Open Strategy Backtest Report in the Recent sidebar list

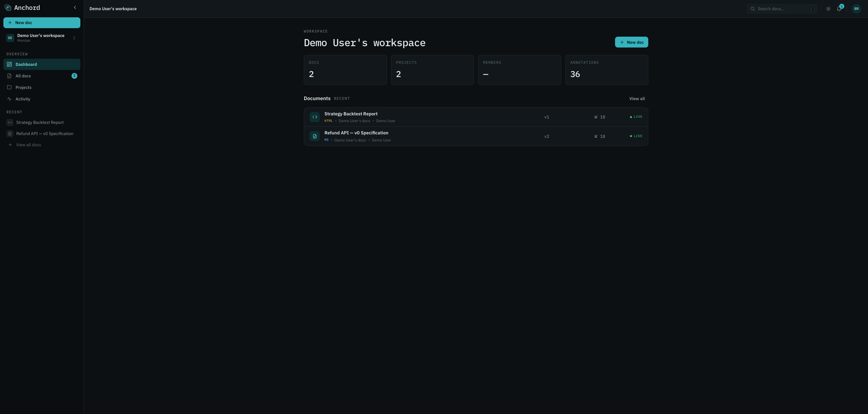[x=42, y=123]
